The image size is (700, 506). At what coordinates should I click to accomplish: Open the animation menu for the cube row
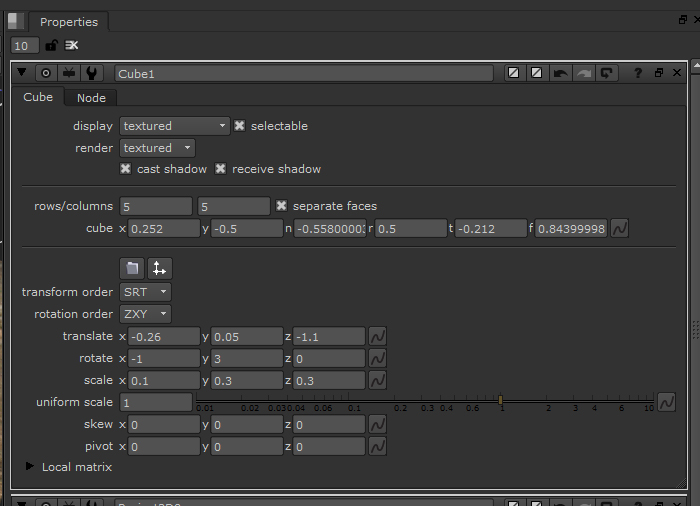point(620,228)
